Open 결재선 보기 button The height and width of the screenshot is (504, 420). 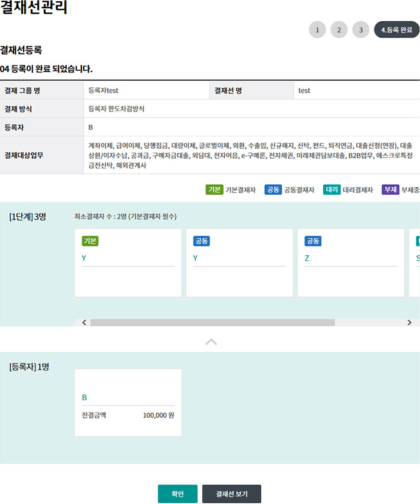231,494
